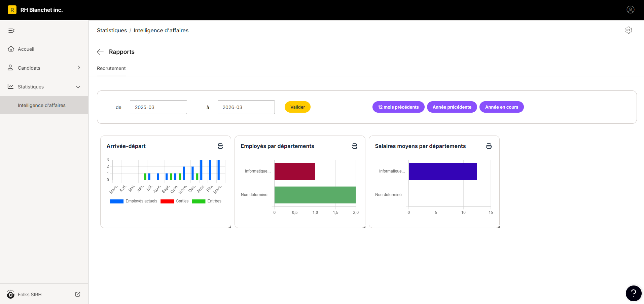Toggle the Employés actuels legend series

pos(134,201)
